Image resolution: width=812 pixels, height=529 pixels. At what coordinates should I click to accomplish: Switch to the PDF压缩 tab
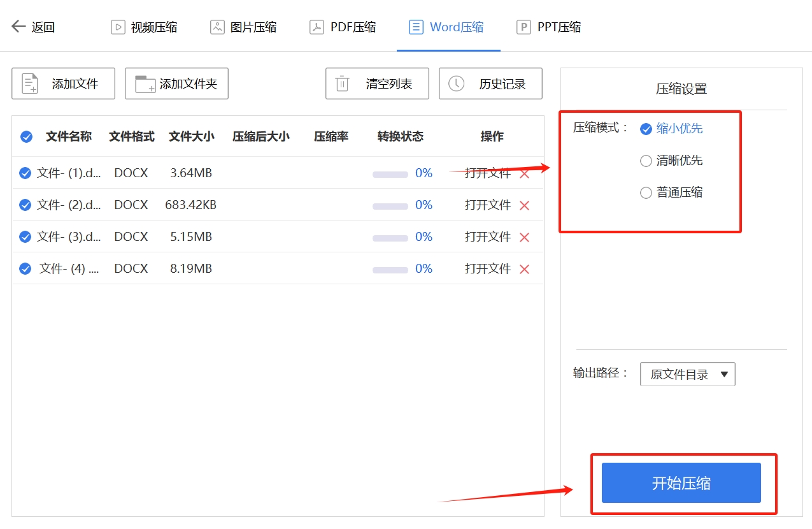click(343, 27)
